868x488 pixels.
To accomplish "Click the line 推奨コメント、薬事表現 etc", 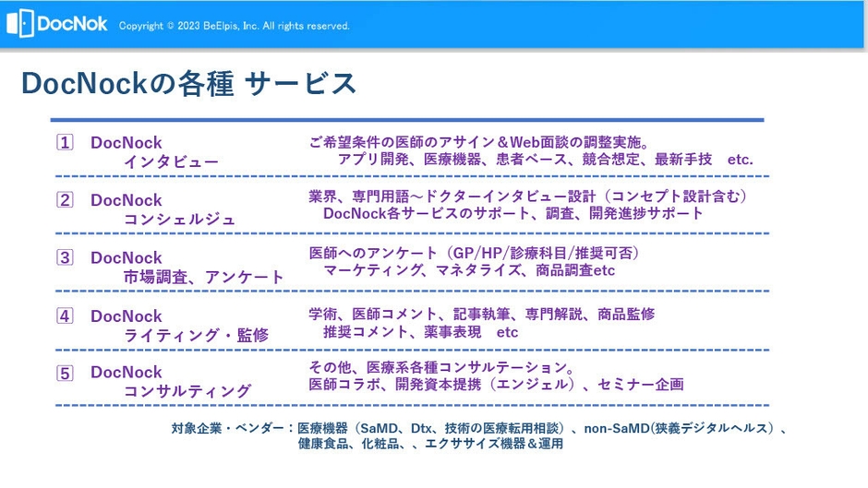I will tap(421, 332).
